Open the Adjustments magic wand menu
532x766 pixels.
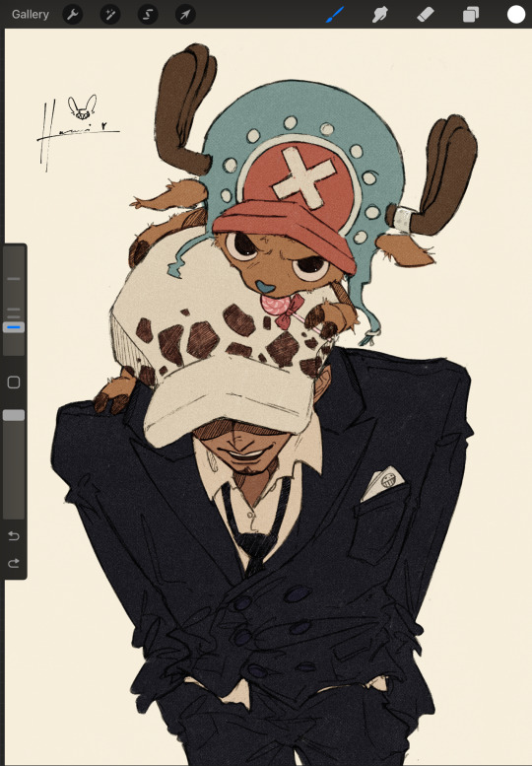(x=110, y=14)
